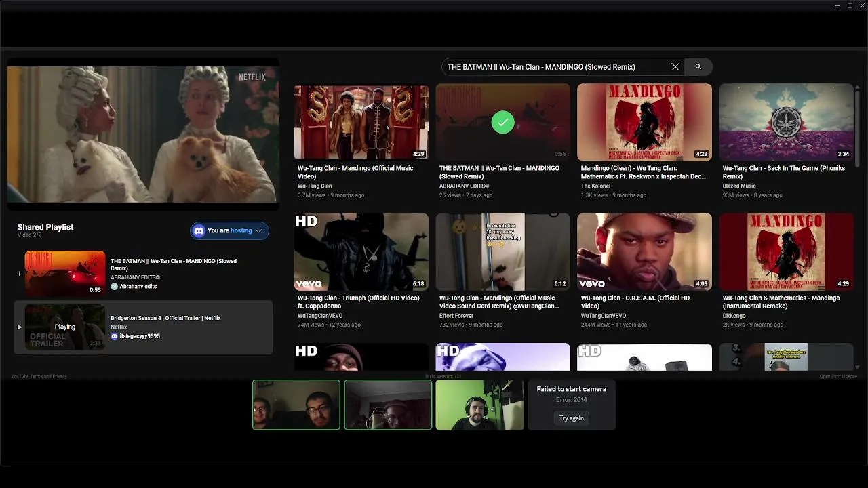Select the C.R.E.A.M. Official HD Video thumbnail

[644, 252]
